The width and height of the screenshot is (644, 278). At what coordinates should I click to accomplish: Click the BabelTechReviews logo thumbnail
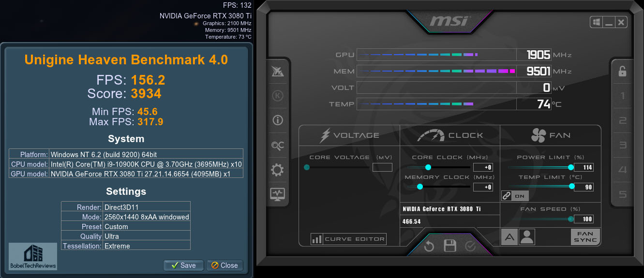tap(33, 256)
